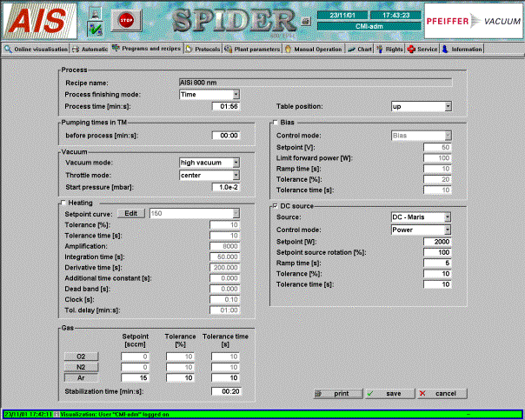Click the Ar gas button

79,378
